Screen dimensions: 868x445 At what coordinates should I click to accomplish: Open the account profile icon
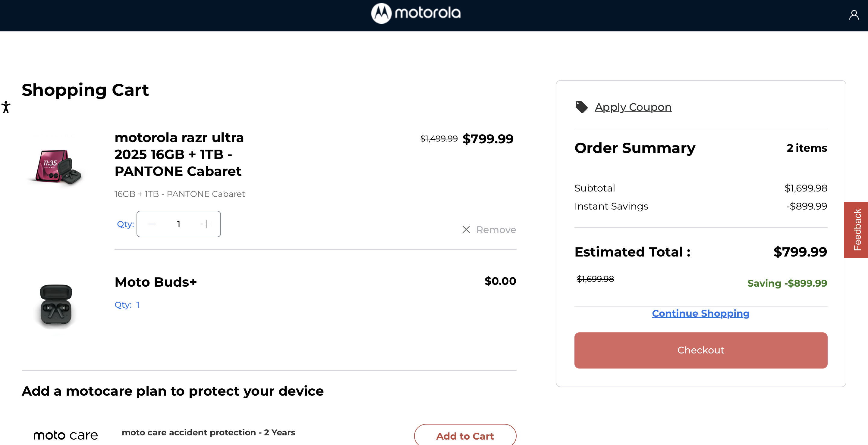854,14
